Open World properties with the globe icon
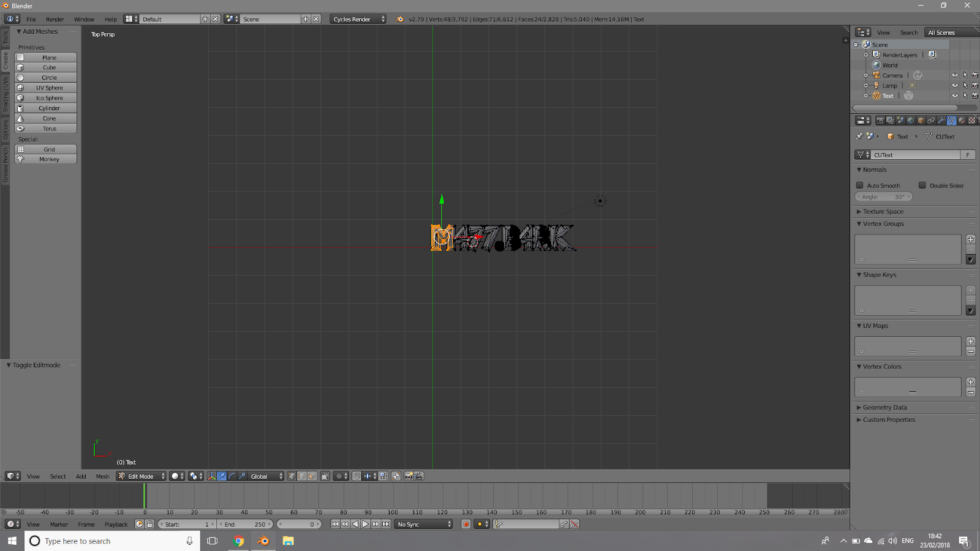Viewport: 980px width, 551px height. pos(910,121)
